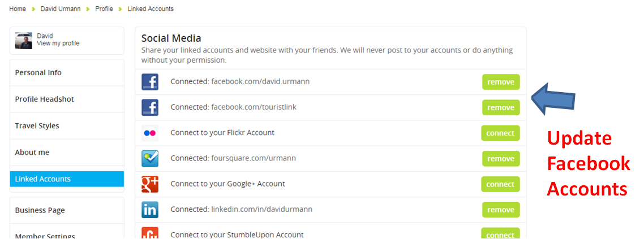Click the Foursquare checkmark icon

(x=150, y=159)
